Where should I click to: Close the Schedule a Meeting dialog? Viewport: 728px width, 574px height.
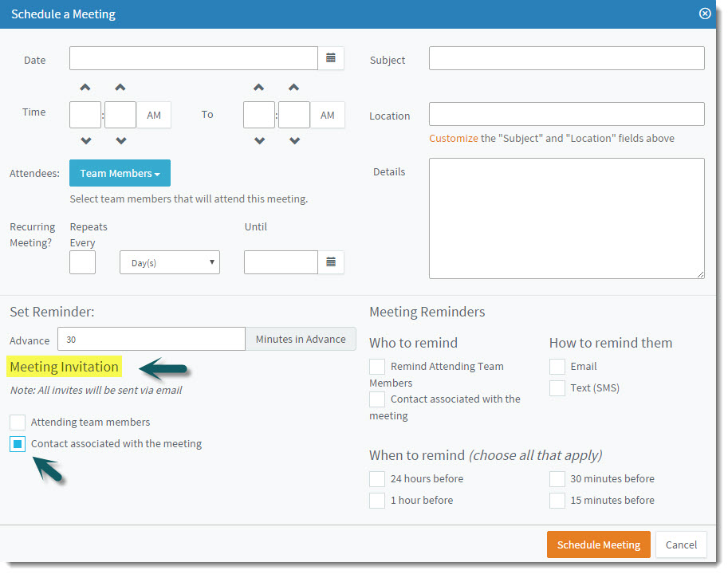[705, 14]
